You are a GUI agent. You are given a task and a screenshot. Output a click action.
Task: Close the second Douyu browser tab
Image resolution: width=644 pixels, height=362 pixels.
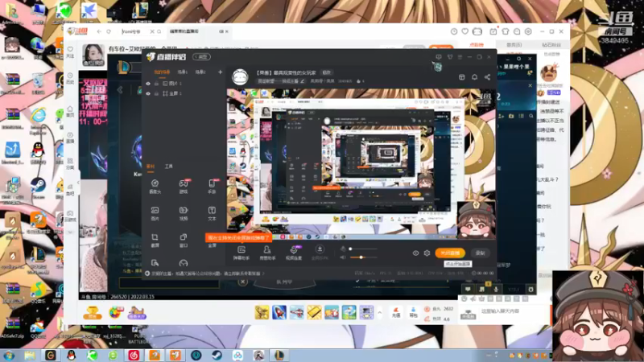[x=227, y=31]
